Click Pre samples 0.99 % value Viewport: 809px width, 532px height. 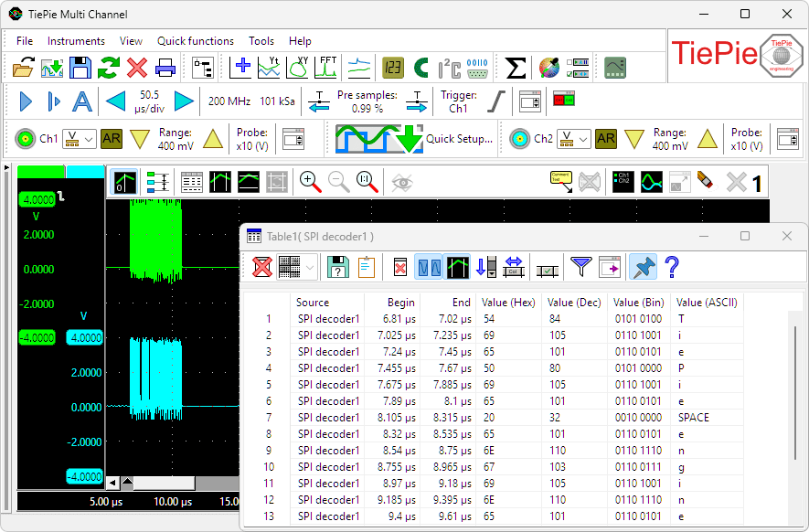point(367,109)
